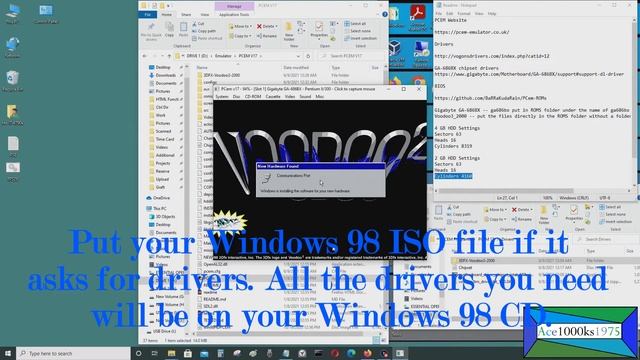Open Microsoft Edge from the taskbar
This screenshot has height=360, width=640.
click(x=351, y=353)
